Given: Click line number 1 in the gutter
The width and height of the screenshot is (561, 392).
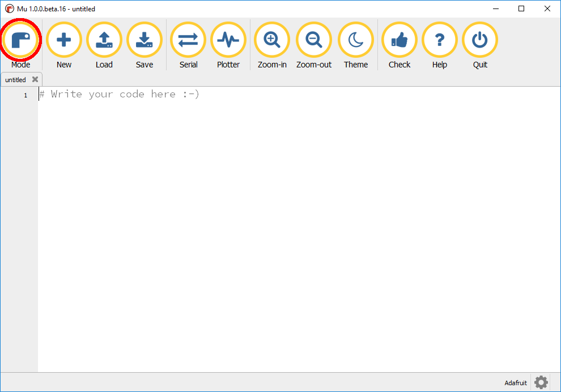Looking at the screenshot, I should click(25, 95).
